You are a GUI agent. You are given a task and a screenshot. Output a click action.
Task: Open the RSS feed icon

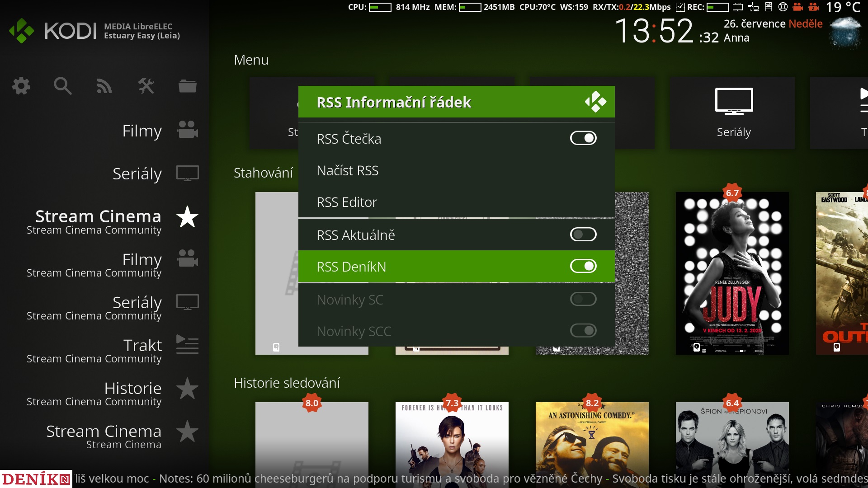pos(104,86)
